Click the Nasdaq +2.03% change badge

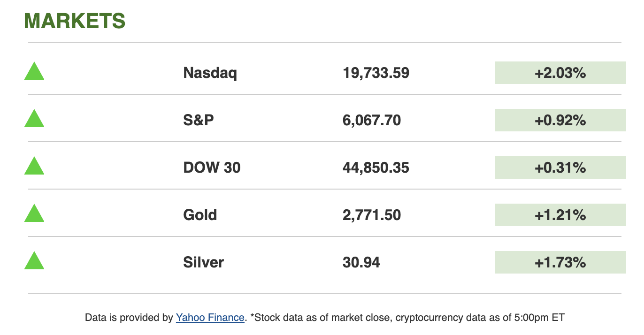tap(560, 73)
